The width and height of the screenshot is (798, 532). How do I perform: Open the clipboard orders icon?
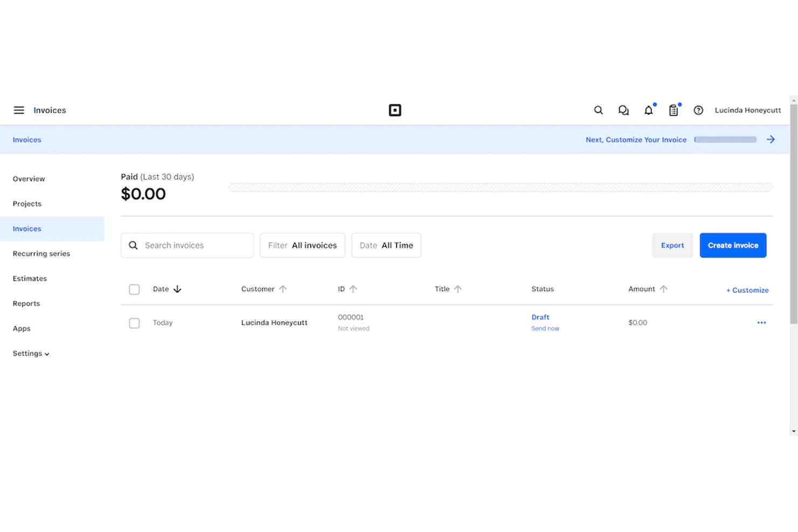673,110
